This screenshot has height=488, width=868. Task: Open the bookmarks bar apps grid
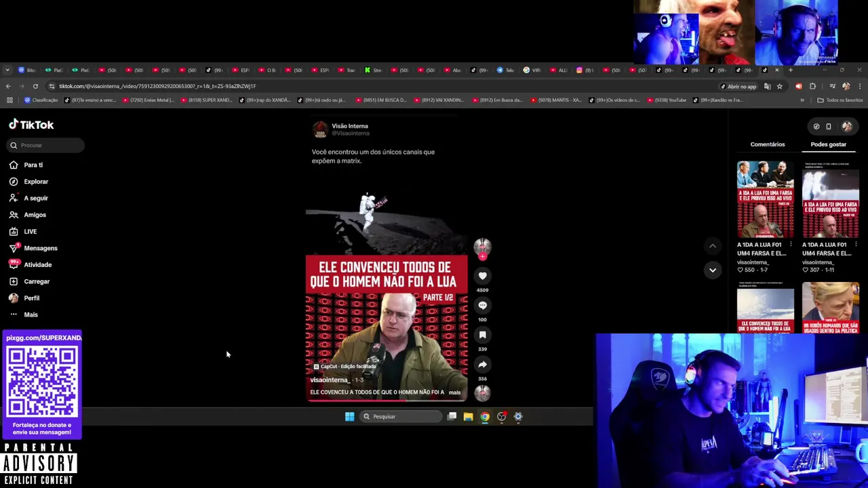click(9, 100)
